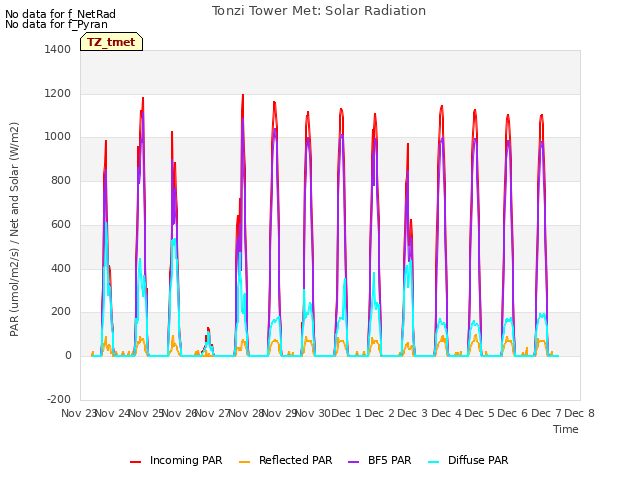Select the Diffuse PAR legend label
This screenshot has width=640, height=480.
[x=478, y=460]
